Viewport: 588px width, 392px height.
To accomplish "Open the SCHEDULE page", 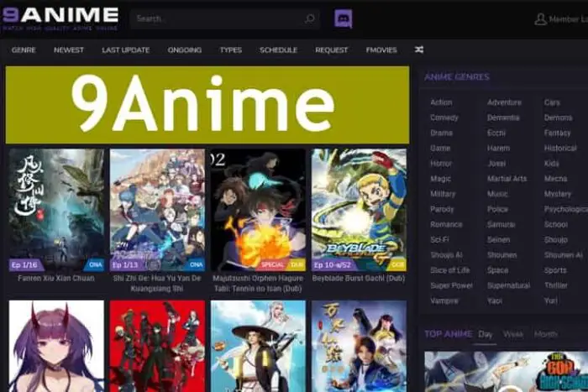I will point(278,50).
